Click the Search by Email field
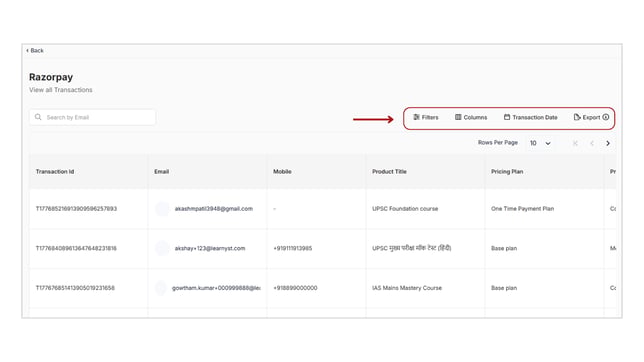The image size is (644, 362). pos(92,117)
